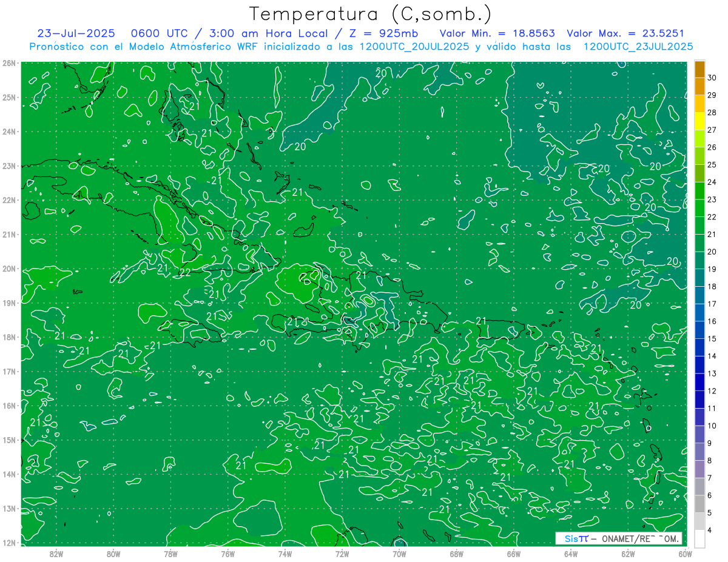Click the '19N' latitude label

coord(9,303)
